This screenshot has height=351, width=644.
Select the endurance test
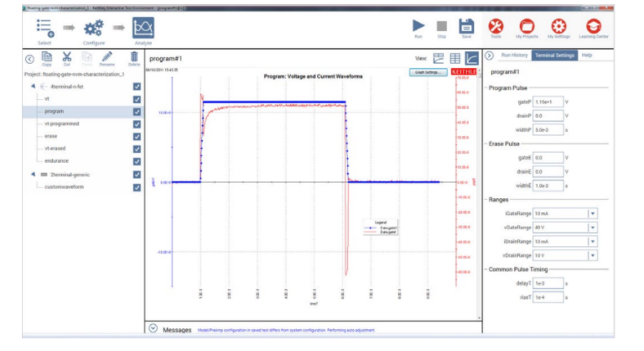tap(57, 161)
